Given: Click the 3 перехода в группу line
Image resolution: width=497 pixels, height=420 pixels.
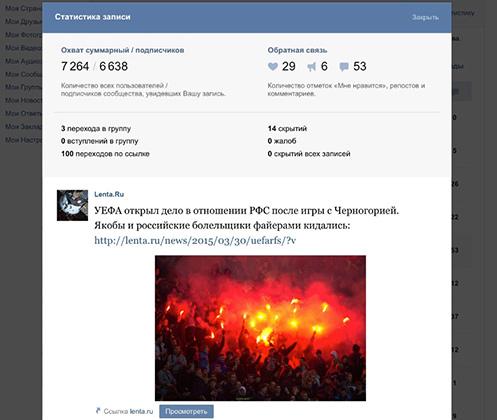Looking at the screenshot, I should coord(96,129).
